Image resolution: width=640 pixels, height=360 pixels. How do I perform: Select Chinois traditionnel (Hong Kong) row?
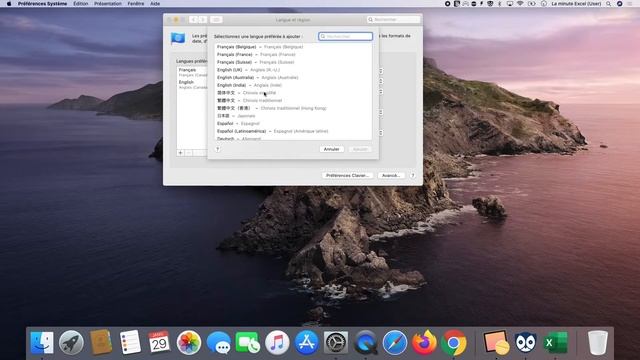coord(293,108)
